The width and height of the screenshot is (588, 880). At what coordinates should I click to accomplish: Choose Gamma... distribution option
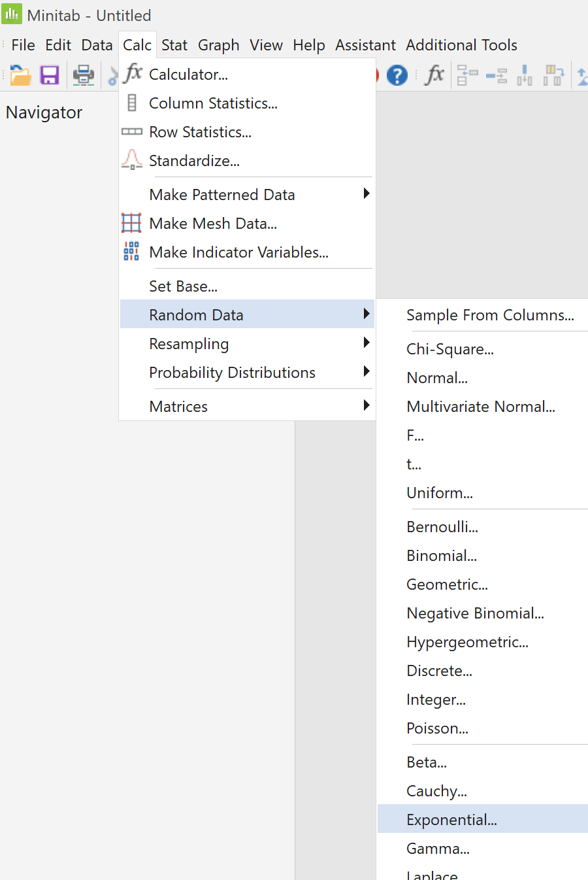click(483, 849)
